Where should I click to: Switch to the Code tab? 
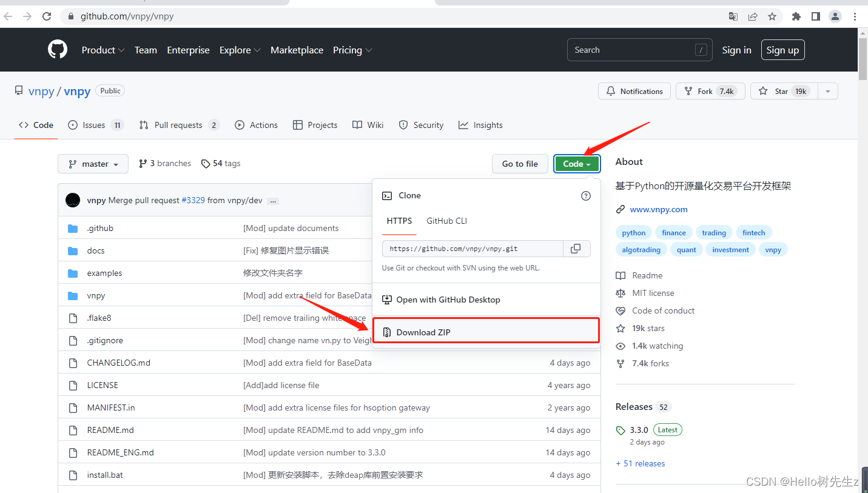coord(36,125)
